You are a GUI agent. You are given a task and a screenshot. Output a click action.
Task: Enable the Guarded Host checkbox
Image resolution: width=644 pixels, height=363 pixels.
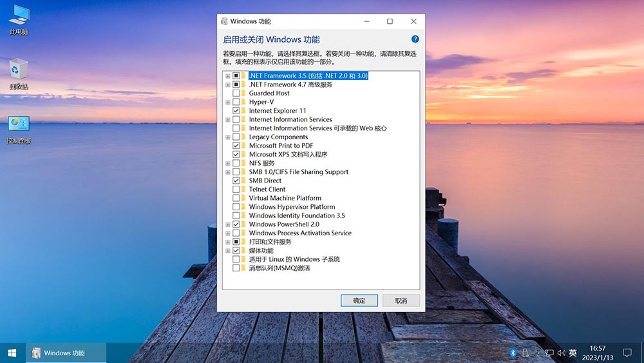pyautogui.click(x=236, y=93)
